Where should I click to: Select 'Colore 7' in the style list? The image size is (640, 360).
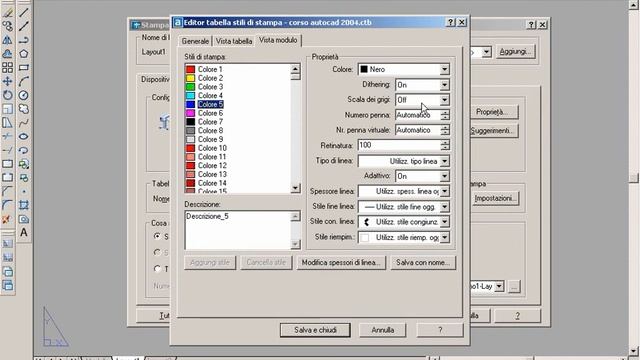coord(210,122)
